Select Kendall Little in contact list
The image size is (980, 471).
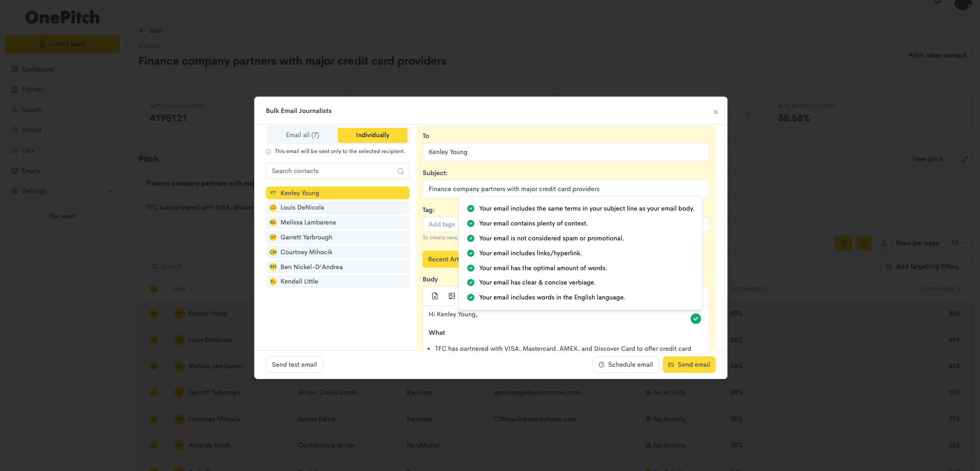[337, 281]
